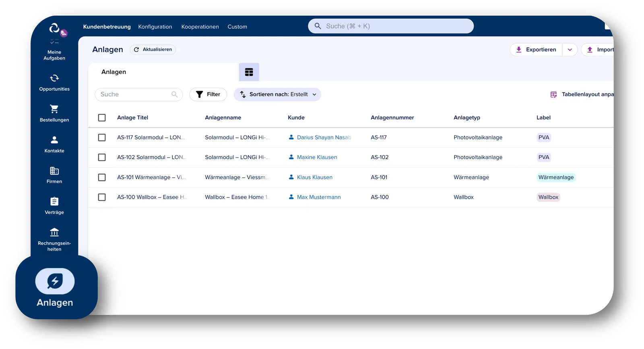Click the Anlagennummer column header
The width and height of the screenshot is (644, 349).
pyautogui.click(x=392, y=118)
